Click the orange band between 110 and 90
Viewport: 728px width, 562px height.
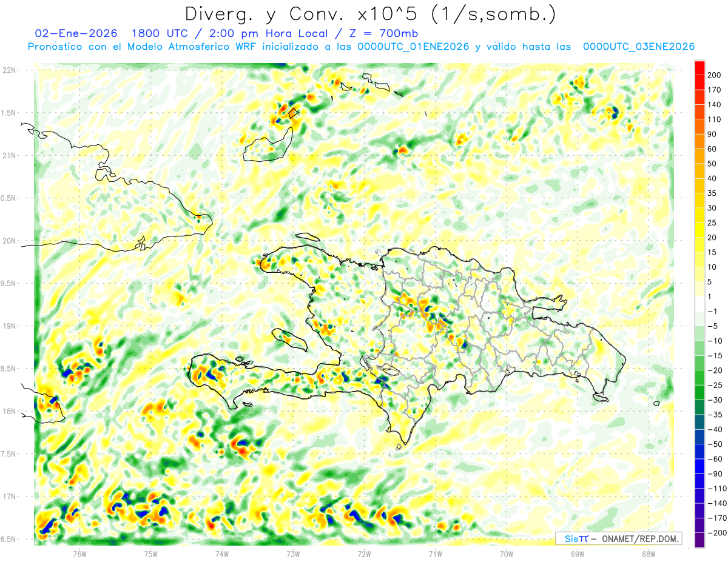pyautogui.click(x=699, y=127)
